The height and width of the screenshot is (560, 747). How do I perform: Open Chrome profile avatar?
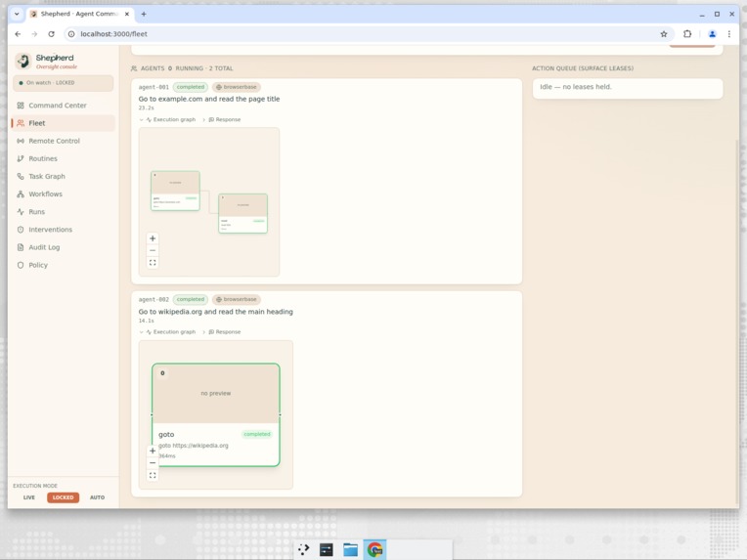[x=712, y=34]
